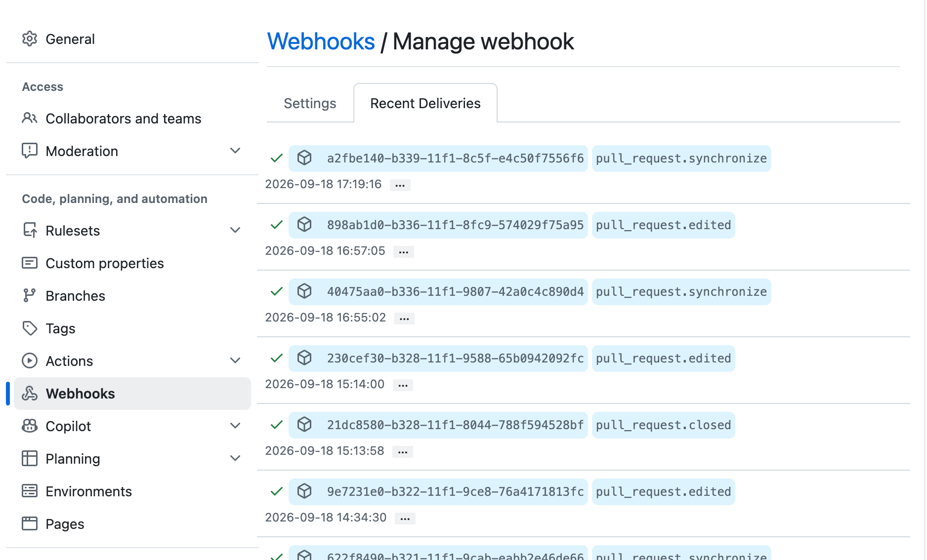The image size is (927, 560).
Task: Expand the Actions section chevron
Action: (236, 360)
